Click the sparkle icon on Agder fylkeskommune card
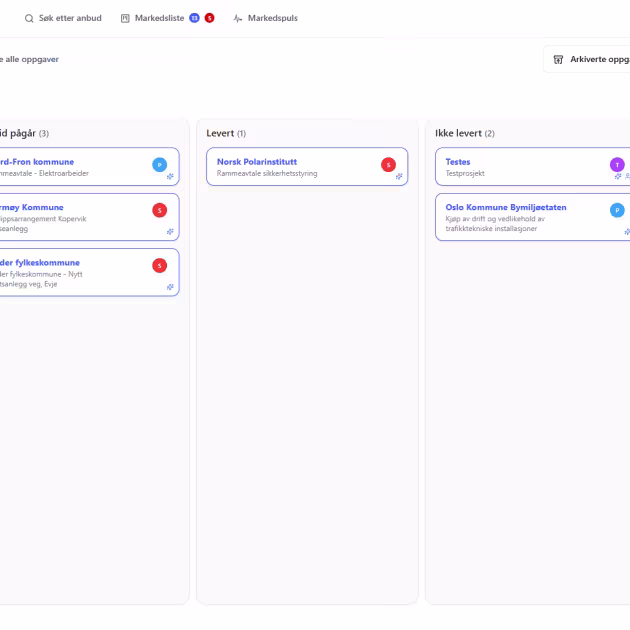Image resolution: width=630 pixels, height=630 pixels. (170, 286)
